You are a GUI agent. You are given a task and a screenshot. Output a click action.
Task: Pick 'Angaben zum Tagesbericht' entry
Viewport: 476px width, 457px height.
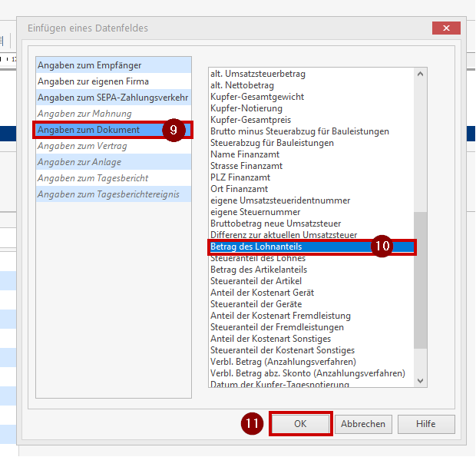[x=93, y=178]
